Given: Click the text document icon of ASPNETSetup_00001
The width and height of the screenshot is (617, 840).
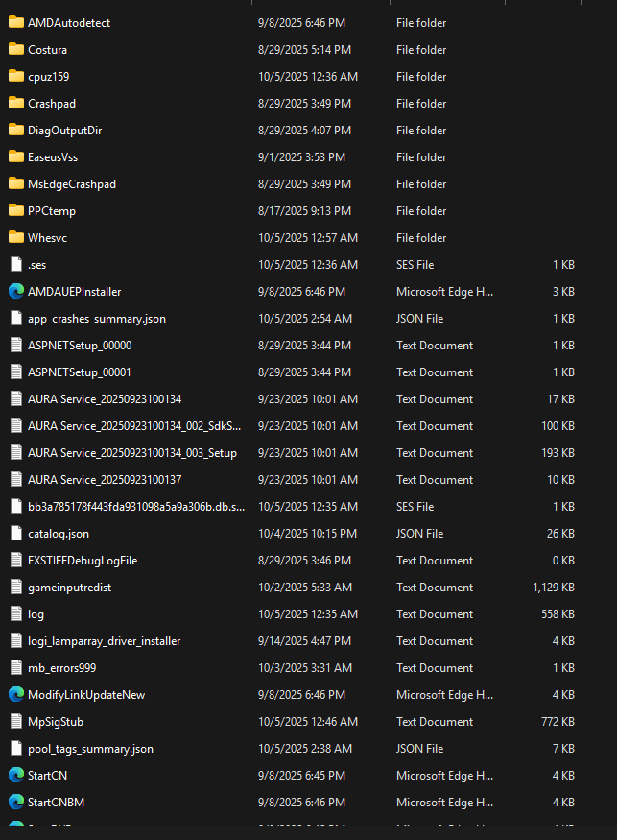Looking at the screenshot, I should pyautogui.click(x=16, y=372).
